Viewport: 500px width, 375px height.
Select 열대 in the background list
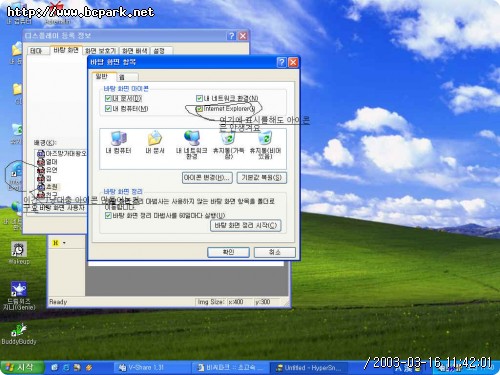47,162
